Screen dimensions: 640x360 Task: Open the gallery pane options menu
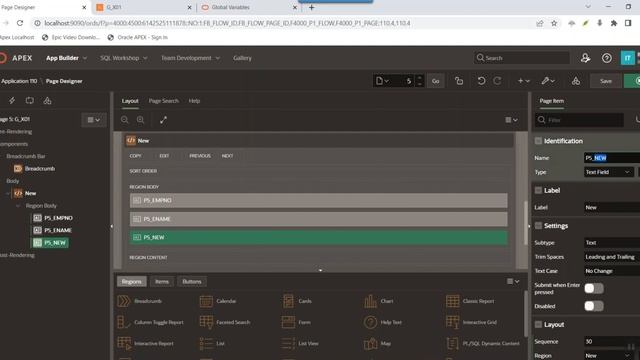(513, 281)
